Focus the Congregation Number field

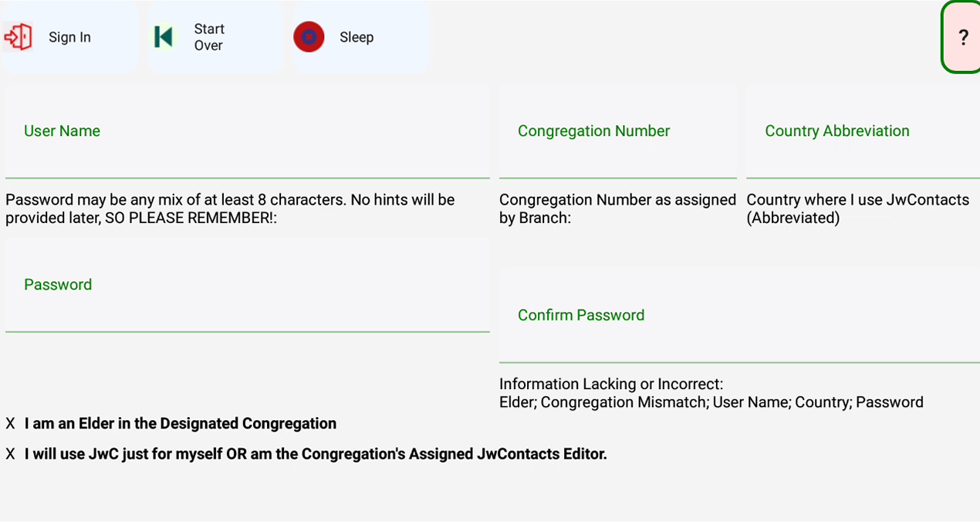(618, 131)
